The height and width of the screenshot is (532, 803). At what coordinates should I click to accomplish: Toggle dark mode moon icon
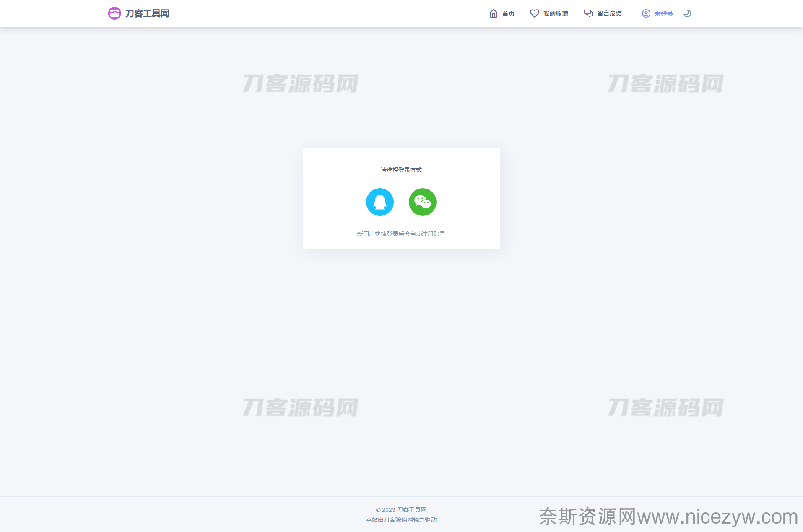tap(687, 13)
